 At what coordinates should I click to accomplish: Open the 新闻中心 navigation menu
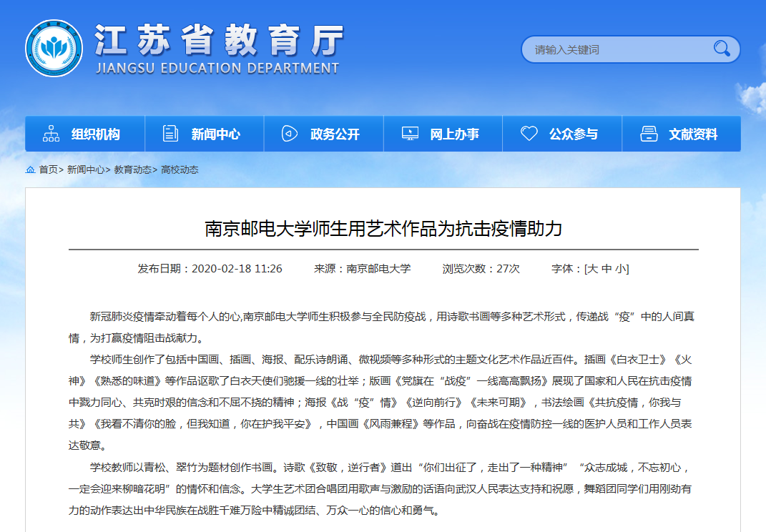click(x=215, y=134)
